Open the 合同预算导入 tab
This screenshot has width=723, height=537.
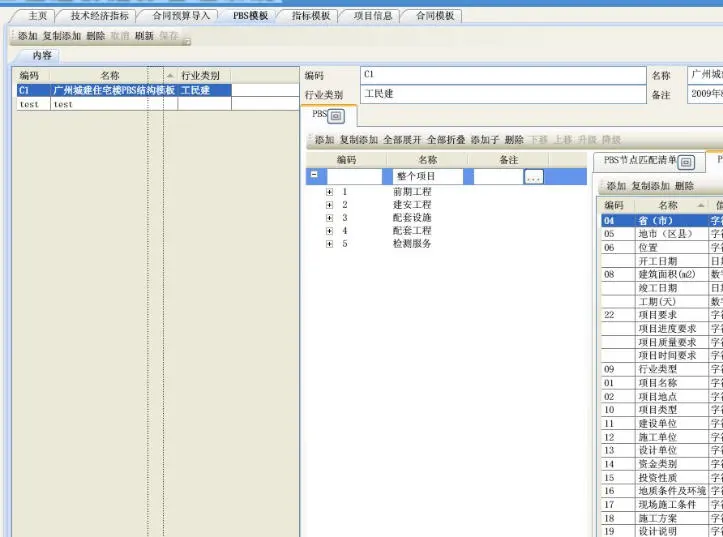tap(181, 16)
